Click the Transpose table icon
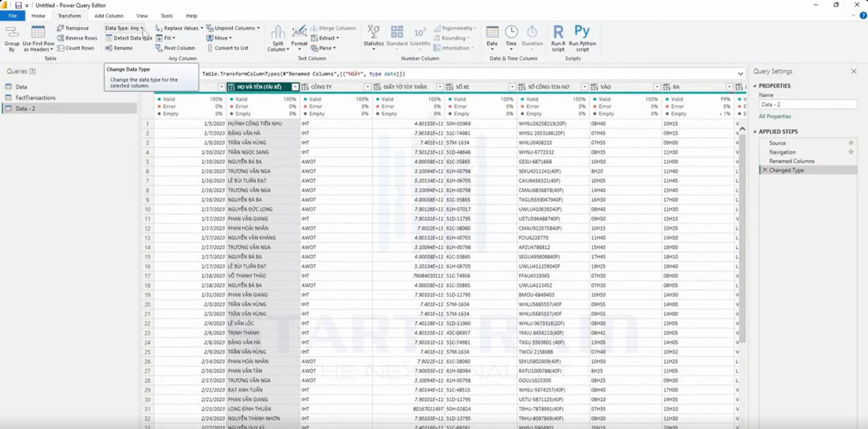This screenshot has width=868, height=429. tap(61, 28)
